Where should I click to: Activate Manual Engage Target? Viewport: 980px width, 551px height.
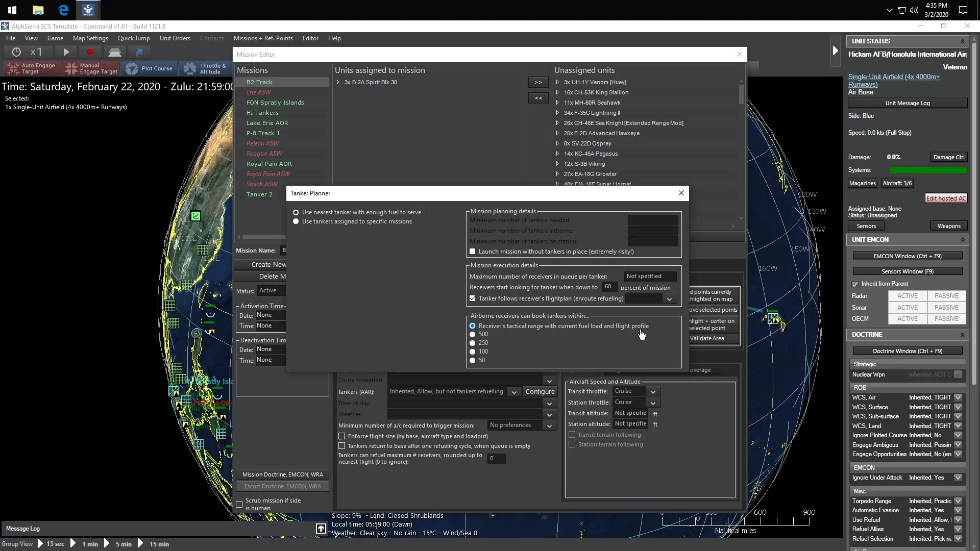(91, 68)
